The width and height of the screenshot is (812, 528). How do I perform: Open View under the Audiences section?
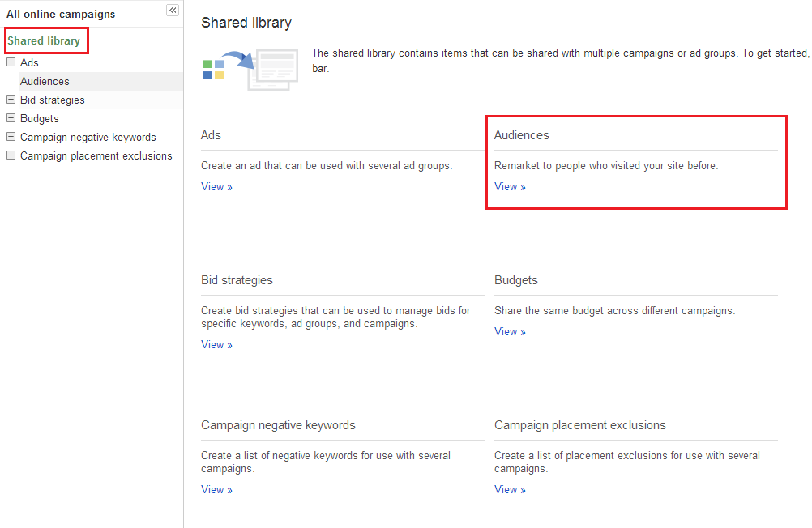(509, 186)
